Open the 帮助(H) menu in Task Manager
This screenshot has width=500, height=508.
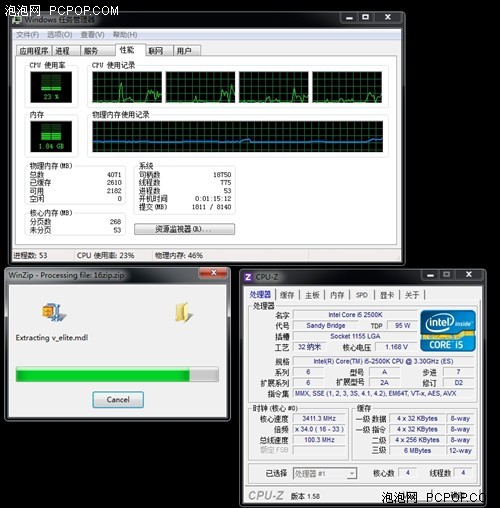pyautogui.click(x=125, y=35)
